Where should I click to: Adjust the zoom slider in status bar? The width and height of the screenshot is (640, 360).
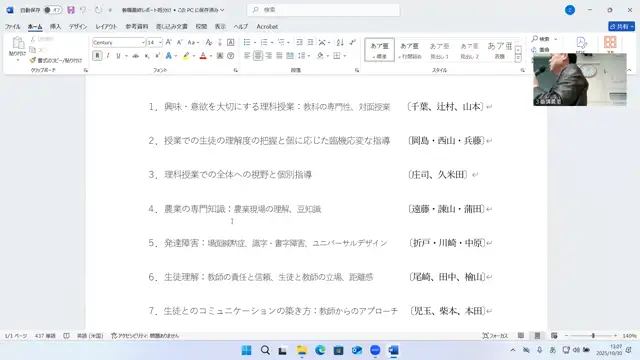(x=593, y=336)
